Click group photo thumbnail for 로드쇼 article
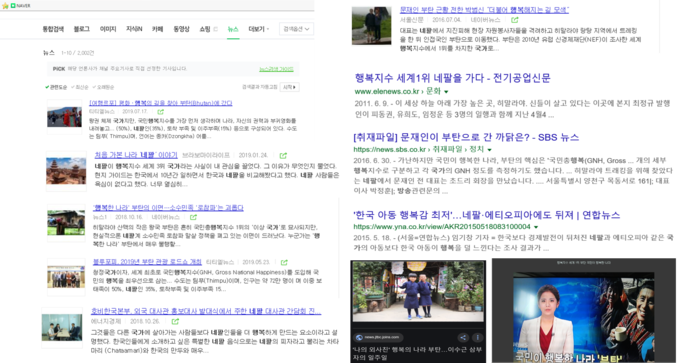Screen dimensions: 680x363 pos(66,277)
